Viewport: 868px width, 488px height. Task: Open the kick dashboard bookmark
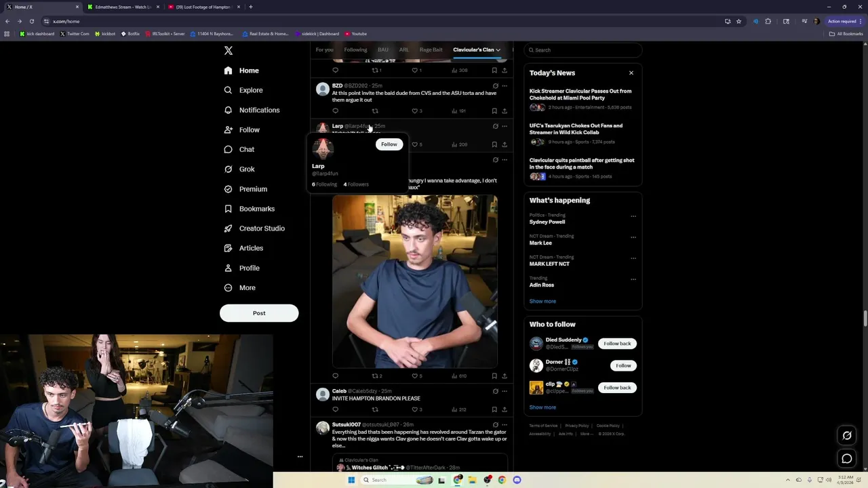pyautogui.click(x=37, y=34)
